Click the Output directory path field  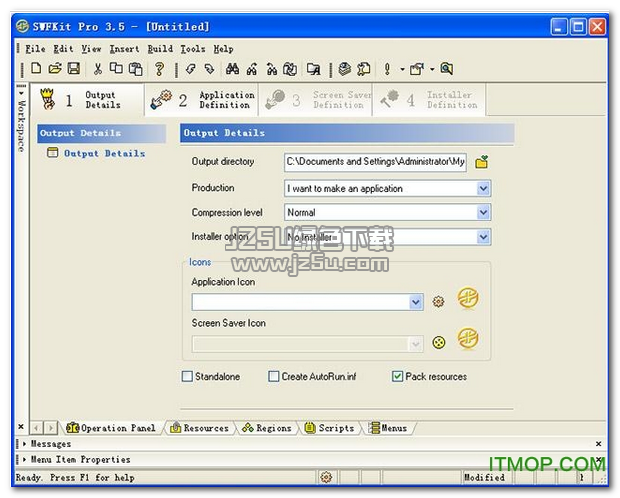[375, 162]
